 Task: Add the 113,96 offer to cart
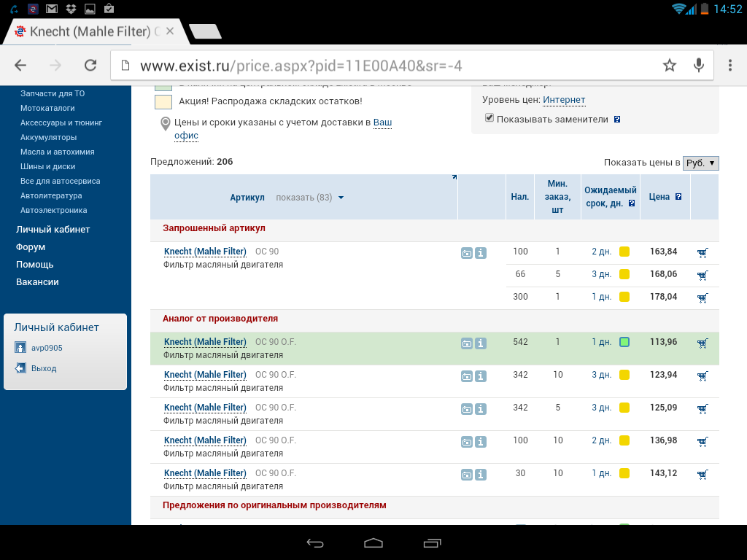[703, 343]
